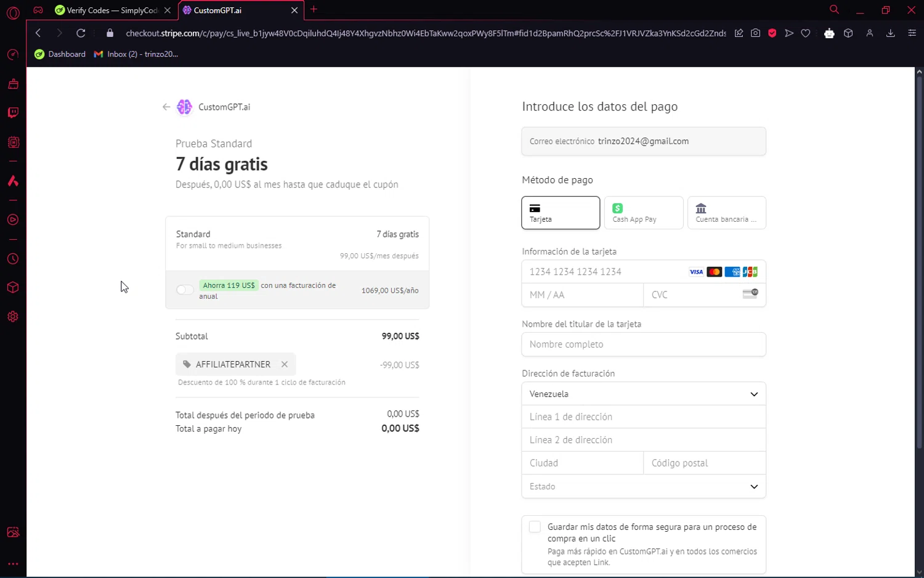Click the Nombre completo field
This screenshot has width=924, height=578.
pyautogui.click(x=644, y=344)
